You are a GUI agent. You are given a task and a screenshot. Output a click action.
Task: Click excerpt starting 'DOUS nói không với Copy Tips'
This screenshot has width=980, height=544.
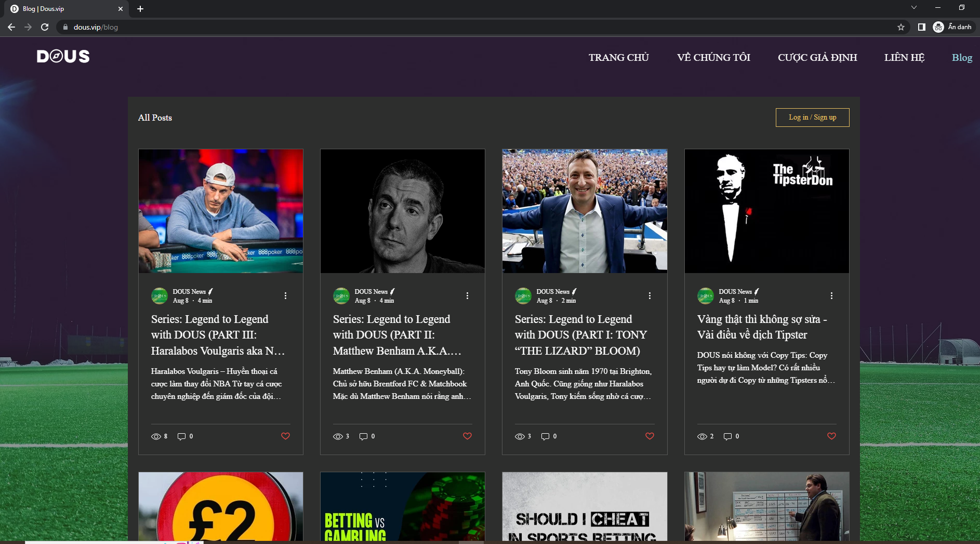(x=766, y=368)
